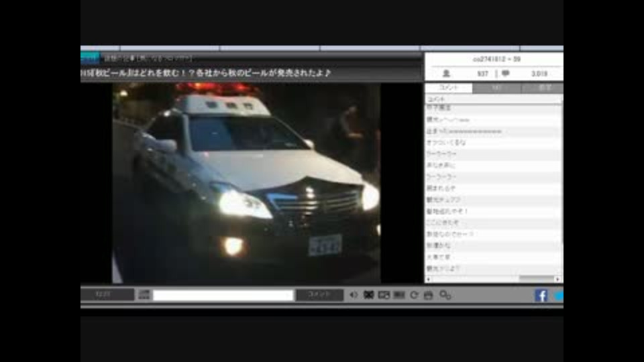The image size is (644, 362).
Task: Reload the stream with the refresh icon
Action: 414,295
